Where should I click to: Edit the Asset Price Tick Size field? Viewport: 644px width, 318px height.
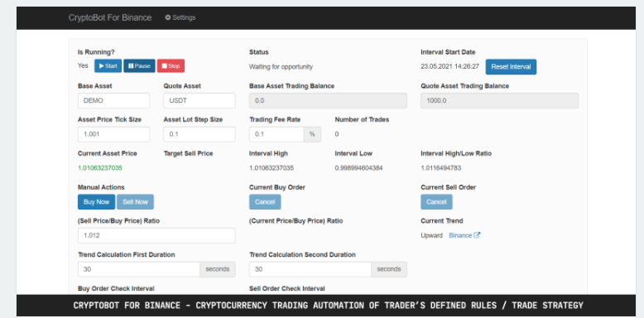click(x=113, y=134)
